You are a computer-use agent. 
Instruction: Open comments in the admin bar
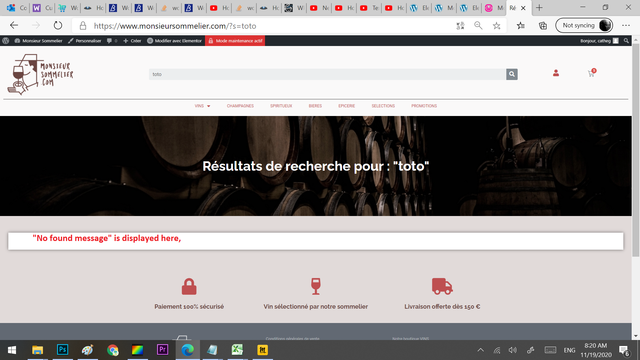[x=112, y=41]
